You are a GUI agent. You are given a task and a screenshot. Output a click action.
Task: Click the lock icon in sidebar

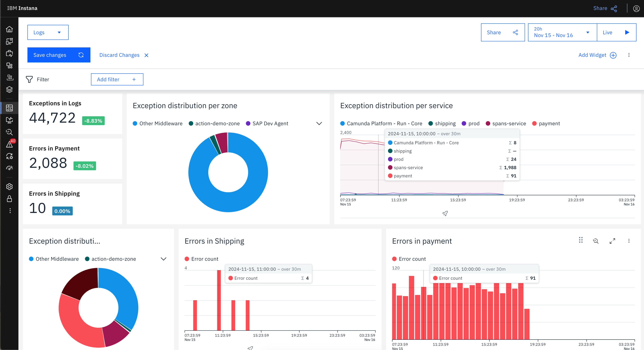click(9, 199)
